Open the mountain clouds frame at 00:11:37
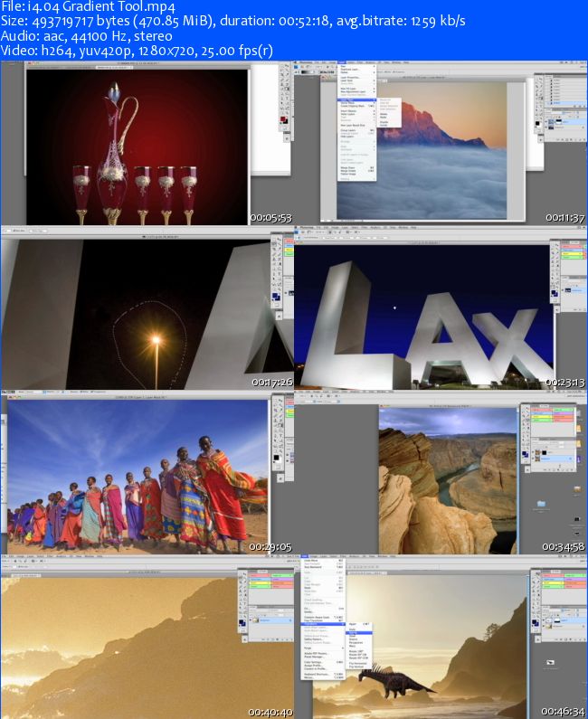 pyautogui.click(x=441, y=143)
